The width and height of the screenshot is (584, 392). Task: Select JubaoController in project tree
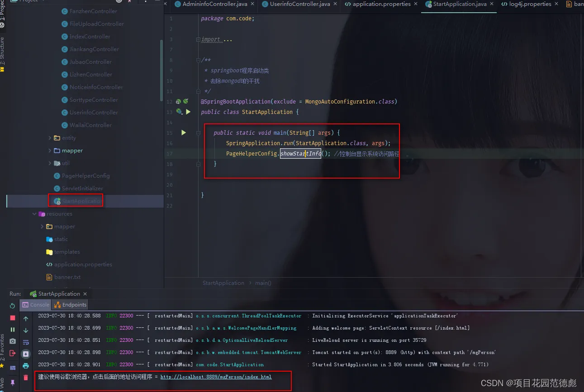(x=87, y=62)
